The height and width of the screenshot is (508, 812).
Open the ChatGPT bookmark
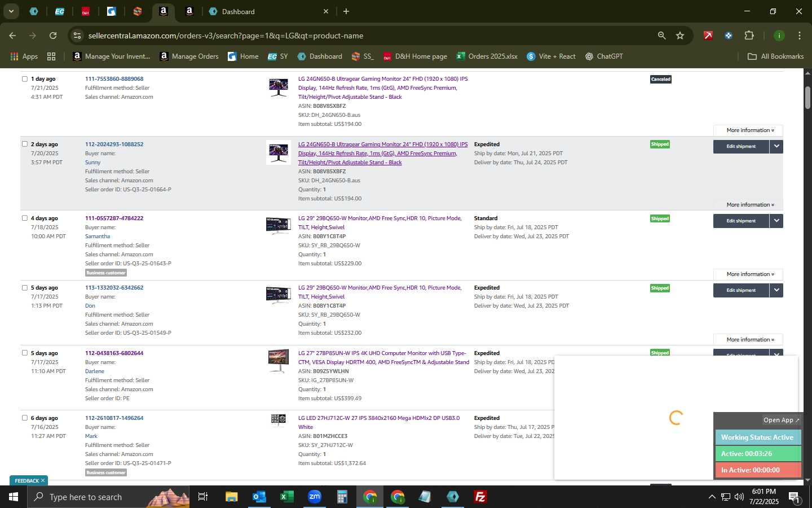(604, 56)
